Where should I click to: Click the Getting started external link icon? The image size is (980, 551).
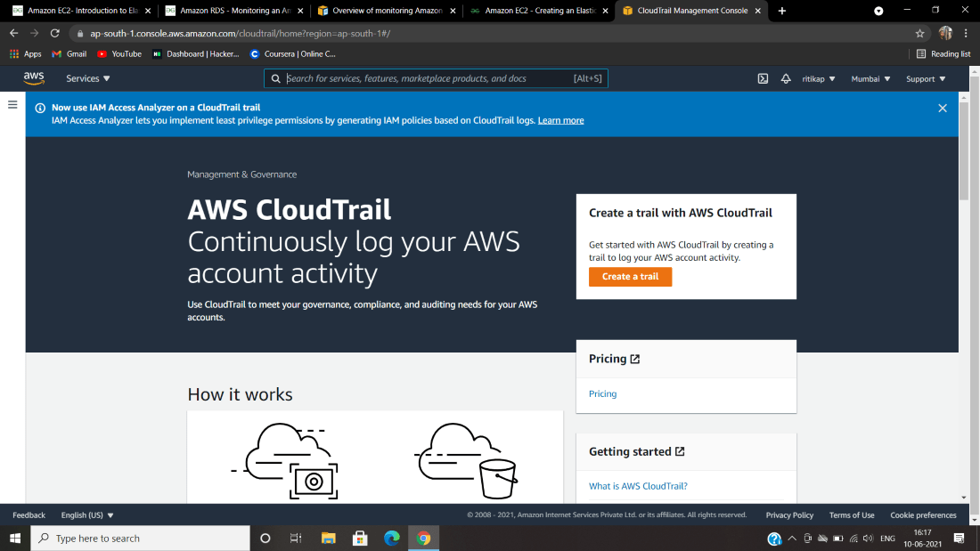tap(679, 451)
